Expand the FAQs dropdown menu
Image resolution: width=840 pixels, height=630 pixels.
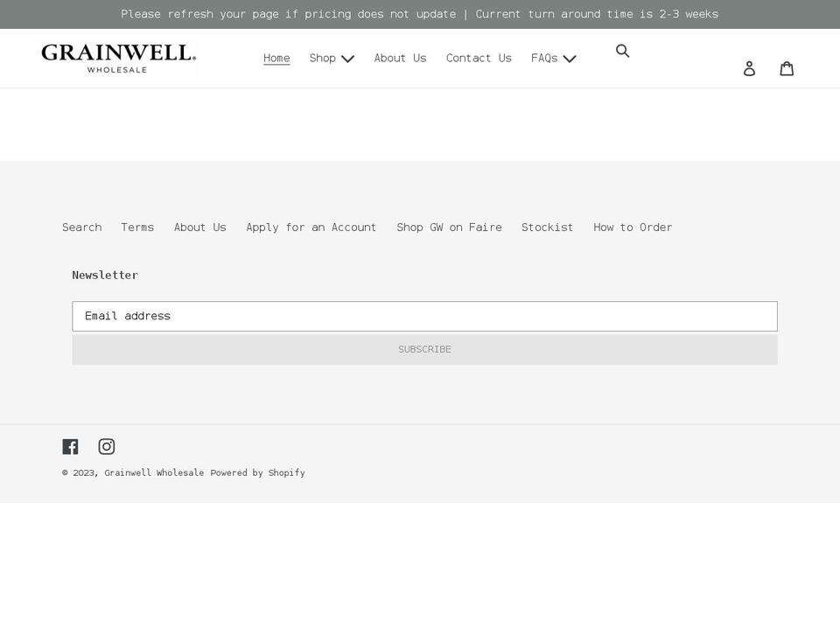tap(553, 59)
